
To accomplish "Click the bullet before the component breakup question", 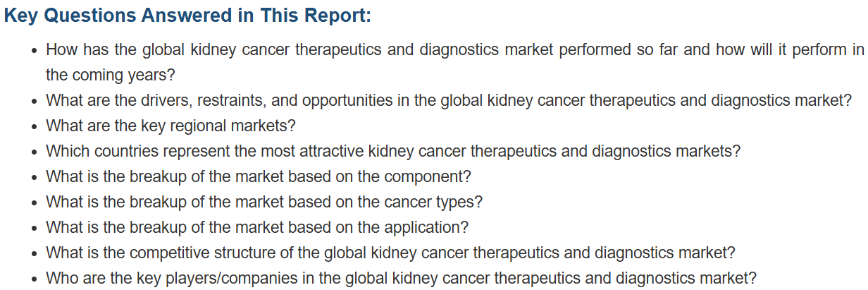I will point(35,177).
